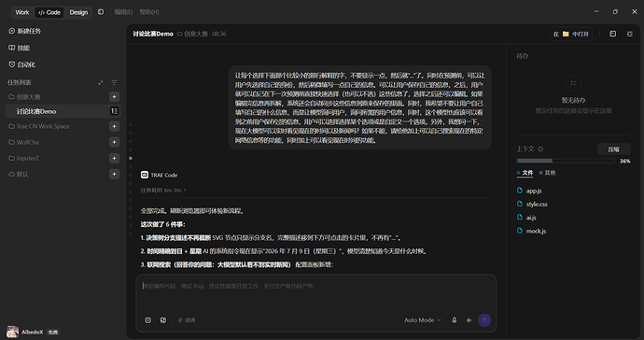
Task: Toggle the sidebar panel icon beside Design
Action: pyautogui.click(x=101, y=12)
